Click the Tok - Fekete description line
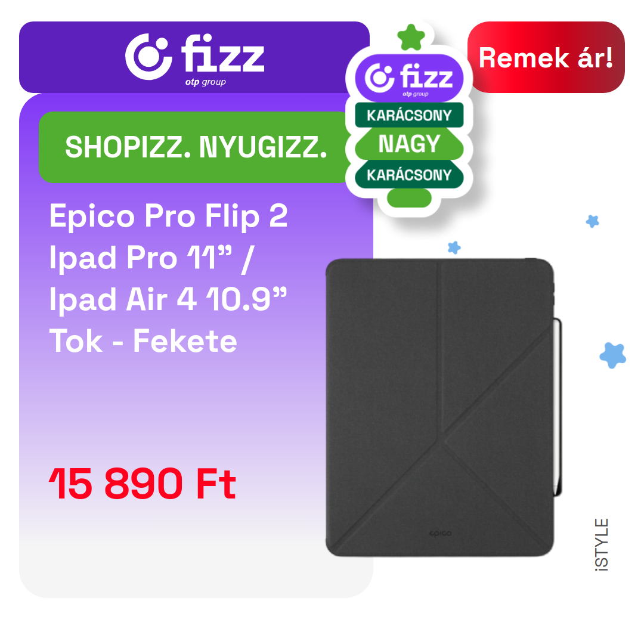The image size is (644, 644). tap(143, 341)
